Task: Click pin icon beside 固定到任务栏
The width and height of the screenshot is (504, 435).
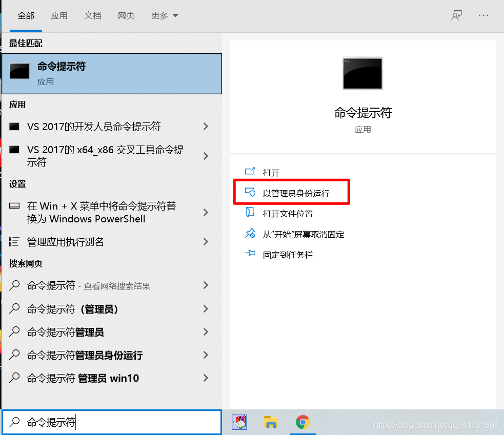Action: point(250,253)
